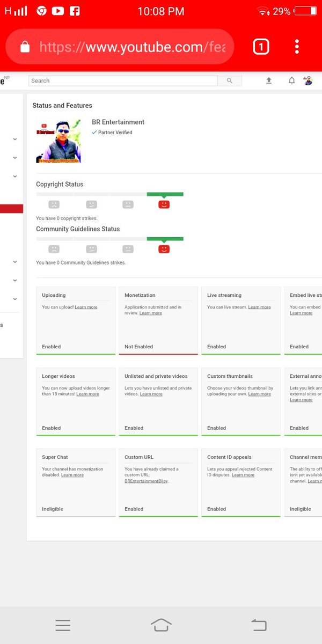The height and width of the screenshot is (644, 322).
Task: Click the Status and Features heading
Action: click(x=62, y=106)
